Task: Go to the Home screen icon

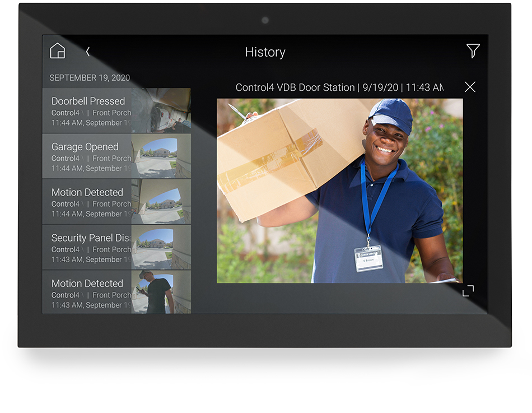Action: coord(58,51)
